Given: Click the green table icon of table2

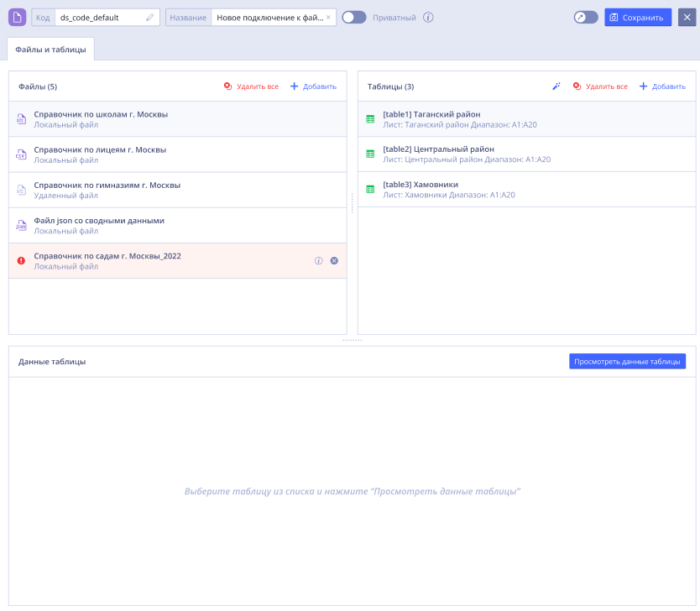Looking at the screenshot, I should [x=370, y=154].
